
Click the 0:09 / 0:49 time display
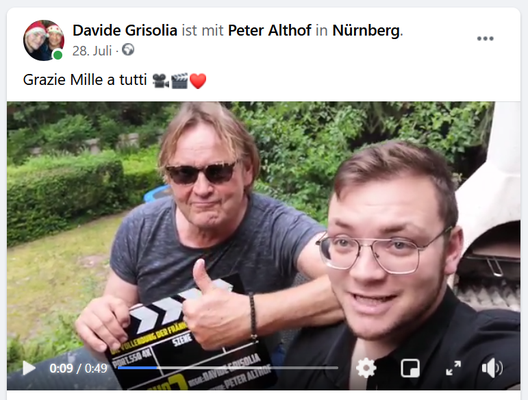(x=78, y=368)
